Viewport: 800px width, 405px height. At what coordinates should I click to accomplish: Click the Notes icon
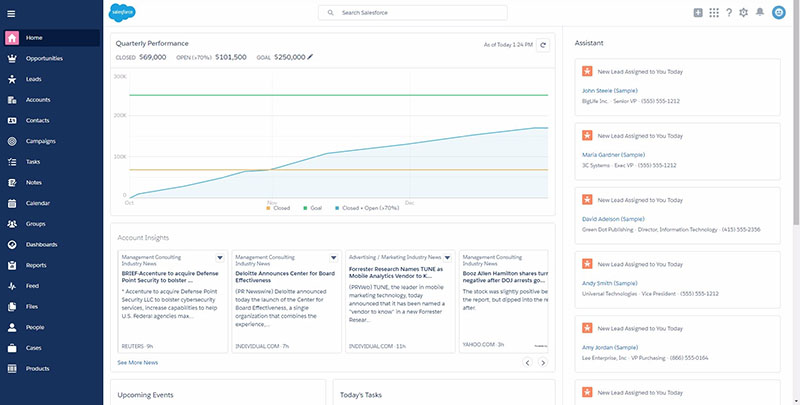pos(12,183)
